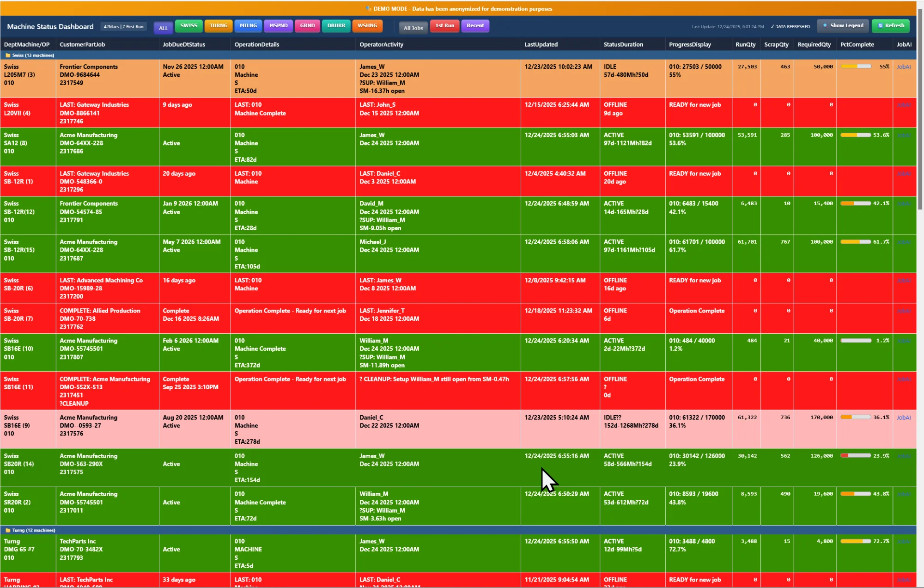
Task: Select the ALL departments filter
Action: point(163,28)
